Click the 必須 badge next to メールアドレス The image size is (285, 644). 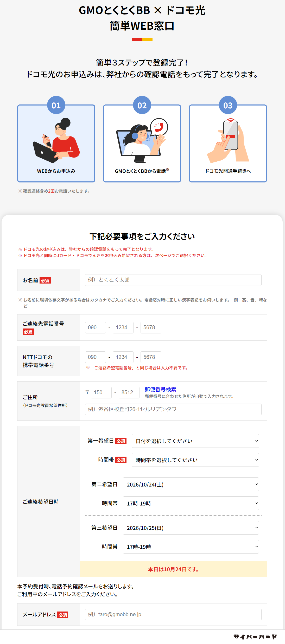[x=63, y=615]
